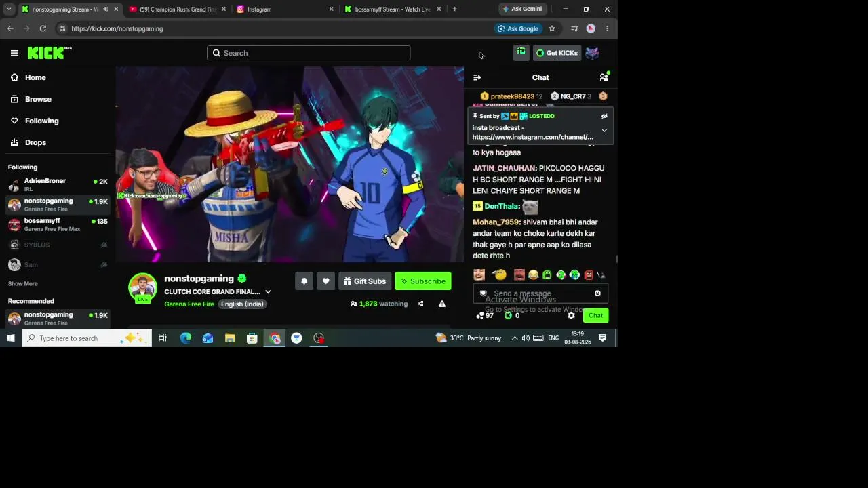
Task: Open the Garena Free Fire category link
Action: [189, 304]
